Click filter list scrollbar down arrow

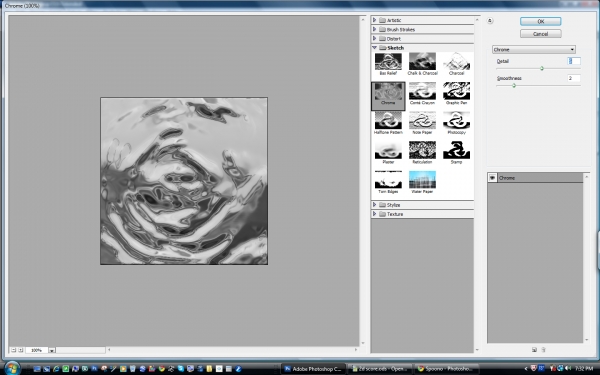[x=477, y=350]
